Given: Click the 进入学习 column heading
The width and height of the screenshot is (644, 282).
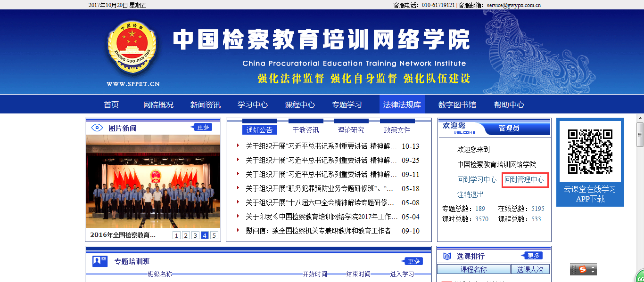Looking at the screenshot, I should pyautogui.click(x=402, y=274).
